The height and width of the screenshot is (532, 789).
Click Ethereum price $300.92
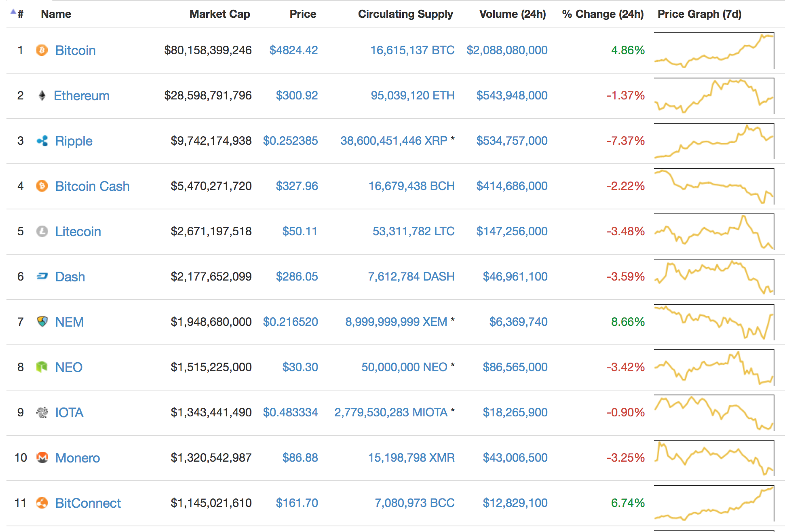[297, 96]
